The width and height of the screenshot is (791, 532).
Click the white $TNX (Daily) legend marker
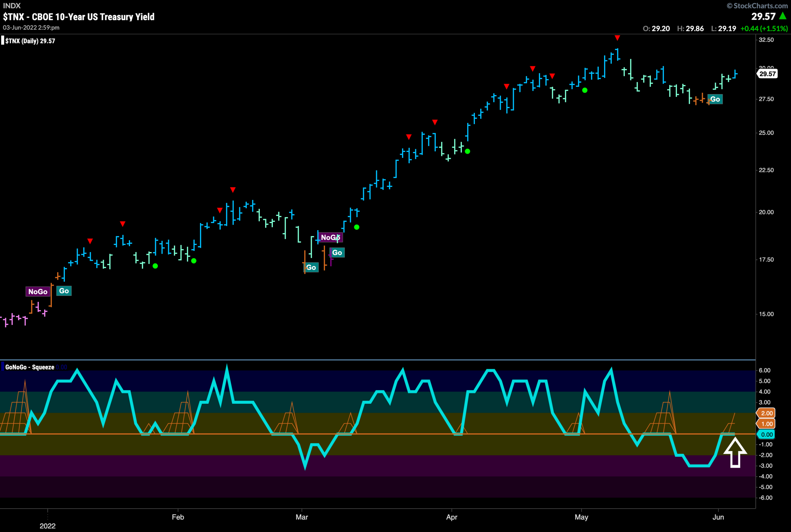click(x=3, y=41)
